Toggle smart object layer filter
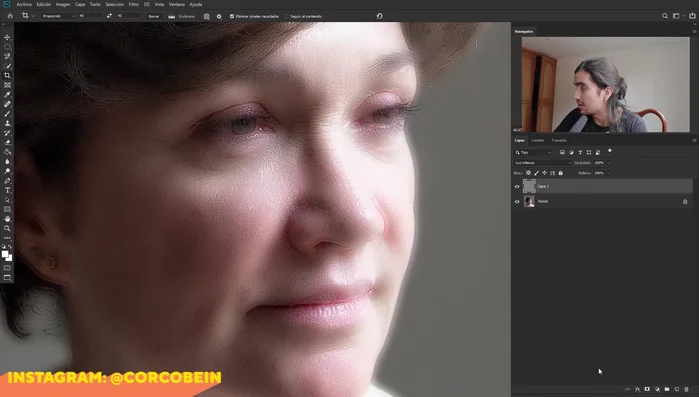 (x=598, y=152)
